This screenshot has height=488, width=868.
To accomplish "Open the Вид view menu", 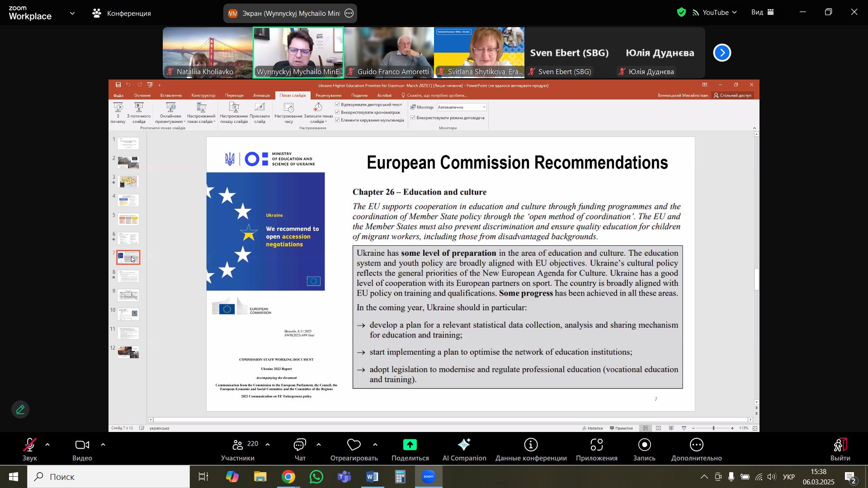I will pos(763,13).
